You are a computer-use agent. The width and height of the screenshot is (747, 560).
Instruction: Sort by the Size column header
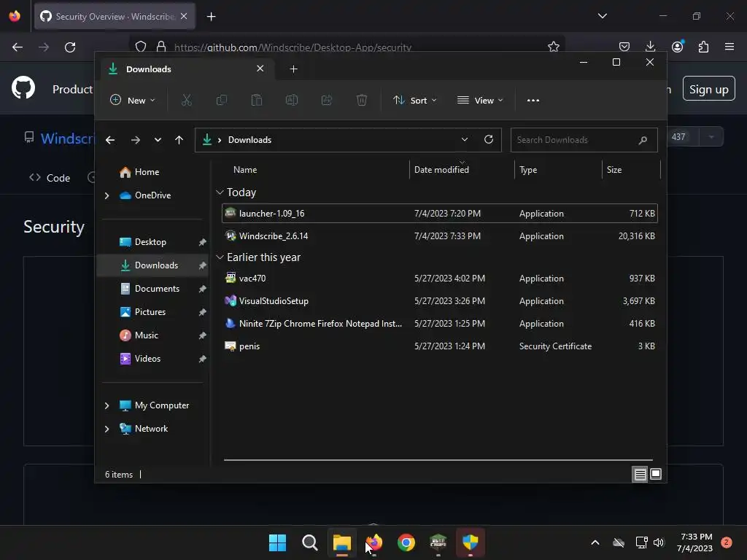(x=614, y=170)
